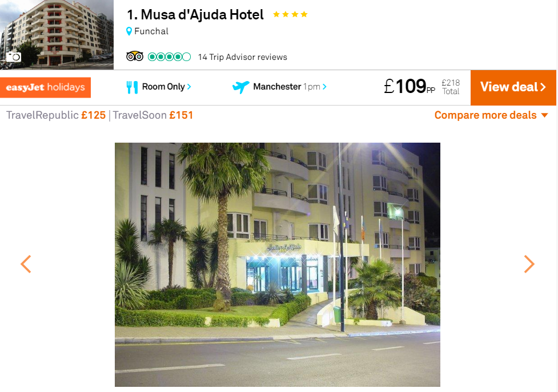Open the TravelRepublic £125 deal

click(x=56, y=115)
